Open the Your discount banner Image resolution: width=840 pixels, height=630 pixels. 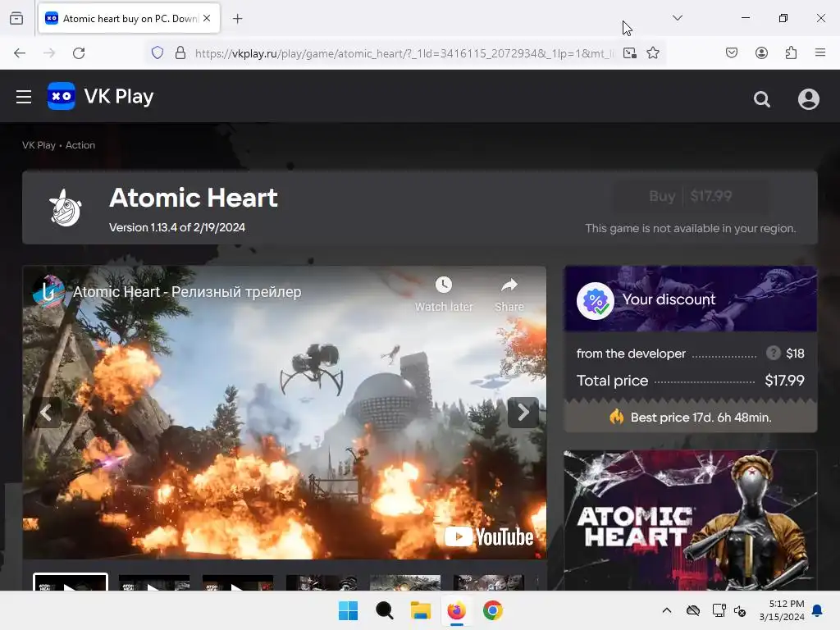(691, 299)
